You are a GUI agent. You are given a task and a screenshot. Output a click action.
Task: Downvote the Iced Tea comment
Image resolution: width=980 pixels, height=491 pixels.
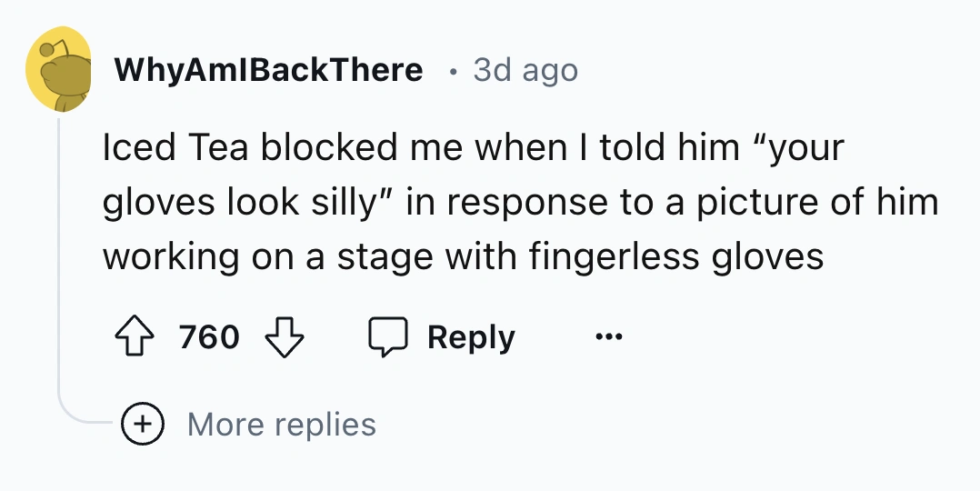coord(283,337)
